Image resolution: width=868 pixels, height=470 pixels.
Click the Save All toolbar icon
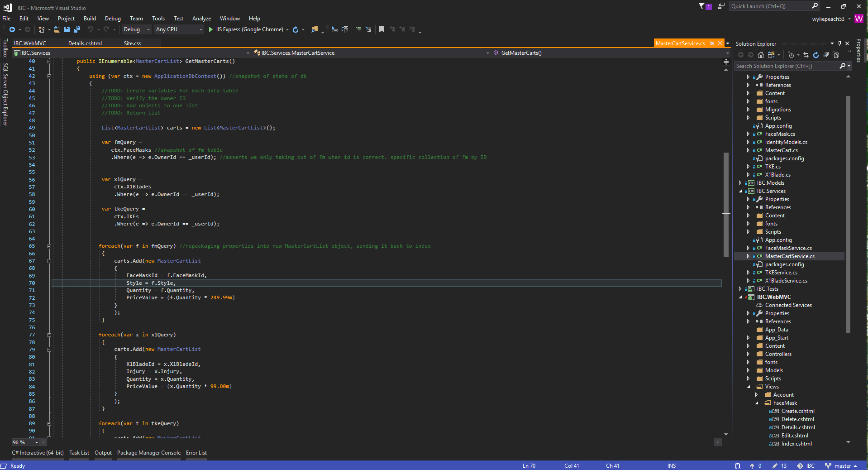click(x=77, y=29)
